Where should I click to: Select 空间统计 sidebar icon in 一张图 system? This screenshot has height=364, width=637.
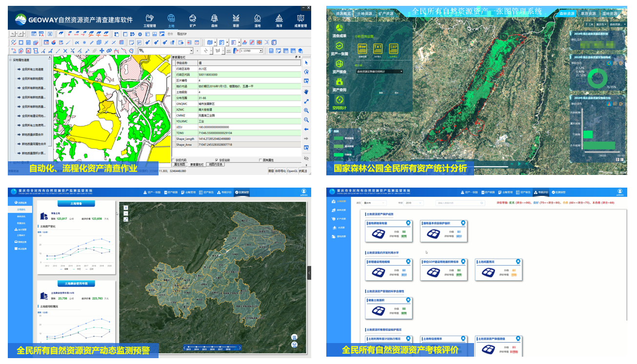[x=339, y=102]
